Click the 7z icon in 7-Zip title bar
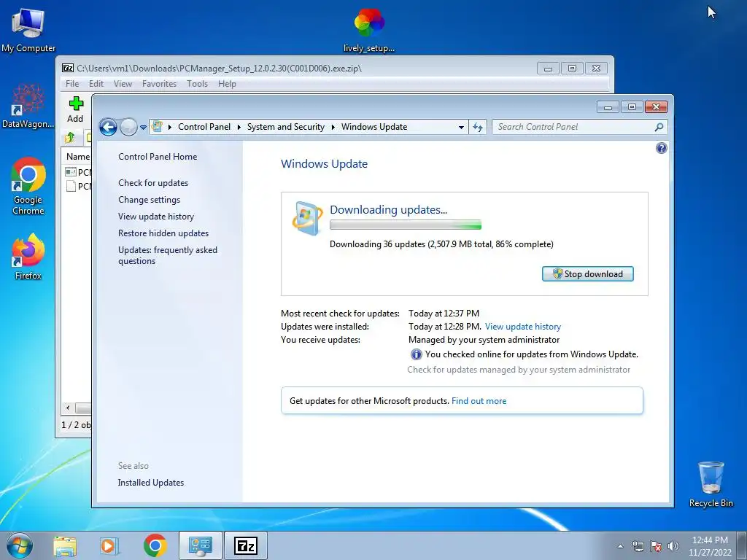Screen dimensions: 747x560 [68, 68]
